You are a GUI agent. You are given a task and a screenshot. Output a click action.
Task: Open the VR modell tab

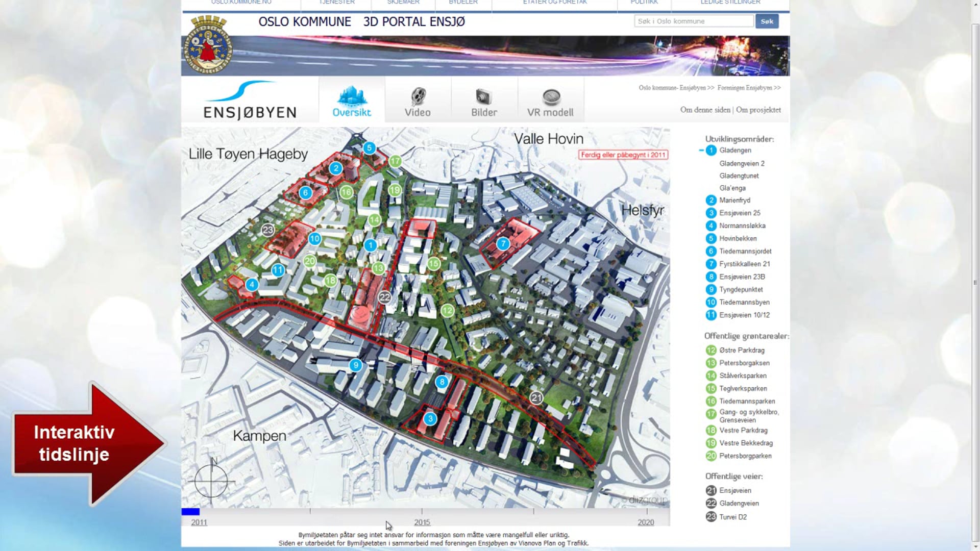point(550,101)
